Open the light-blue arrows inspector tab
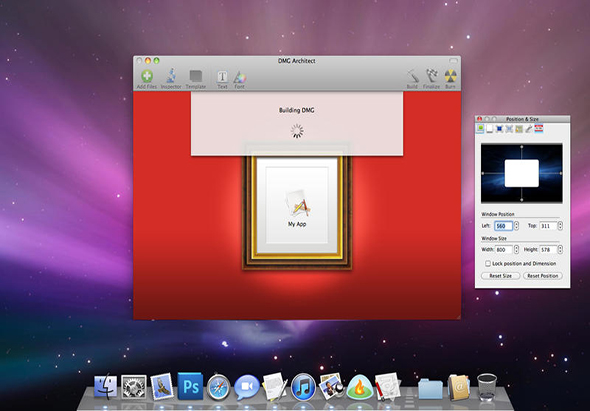Screen dimensions: 590x411 (509, 129)
